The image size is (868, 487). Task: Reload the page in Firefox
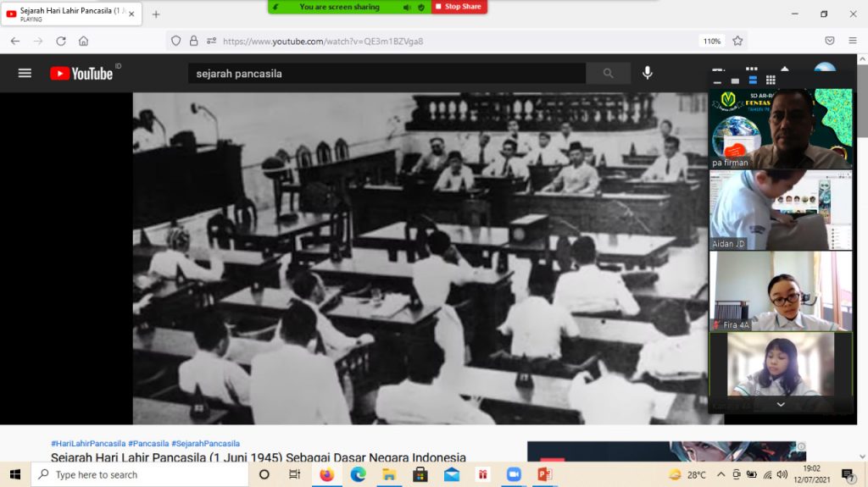pyautogui.click(x=61, y=41)
